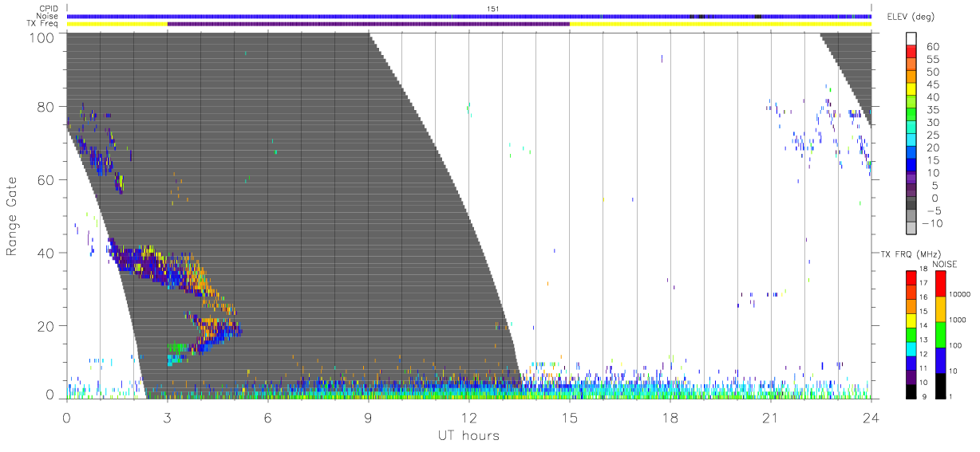
Task: Click the "35" label on the ELEV colorbar
Action: click(931, 109)
